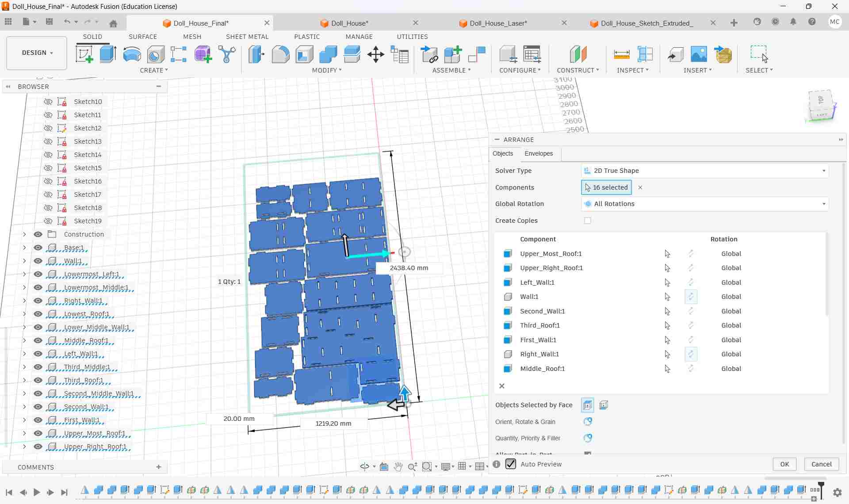Expand the Construction folder
Screen dimensions: 849x504
[x=24, y=234]
